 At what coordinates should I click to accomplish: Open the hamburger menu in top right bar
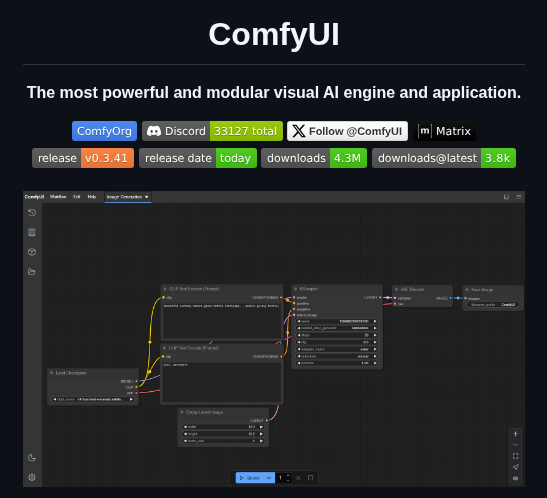(x=519, y=197)
